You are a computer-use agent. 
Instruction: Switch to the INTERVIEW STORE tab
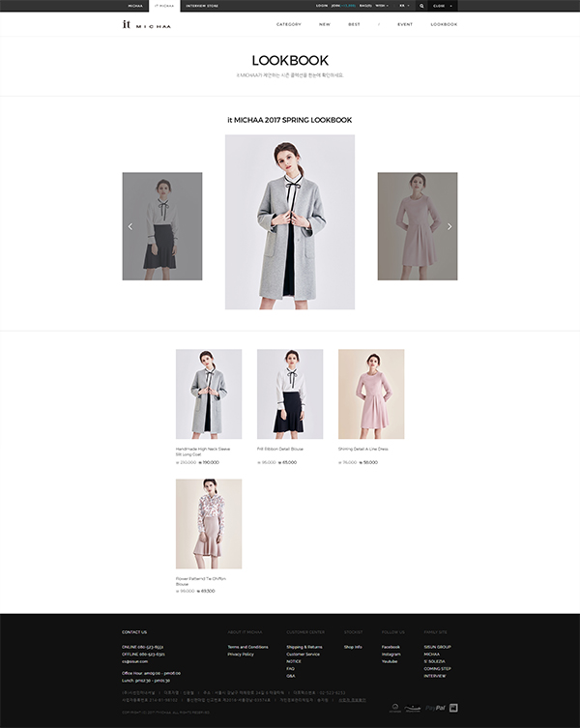[202, 6]
